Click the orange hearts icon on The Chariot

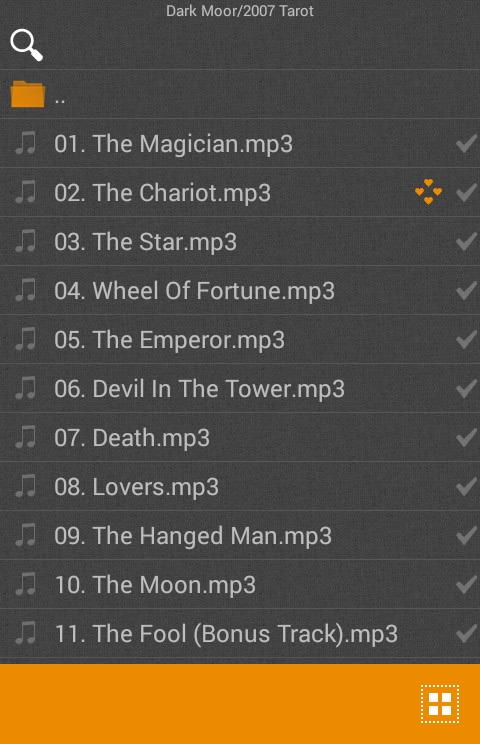click(x=428, y=192)
